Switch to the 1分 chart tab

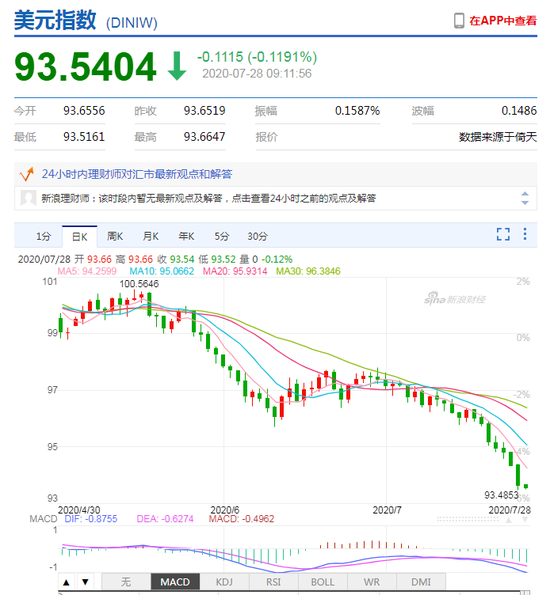tap(43, 236)
